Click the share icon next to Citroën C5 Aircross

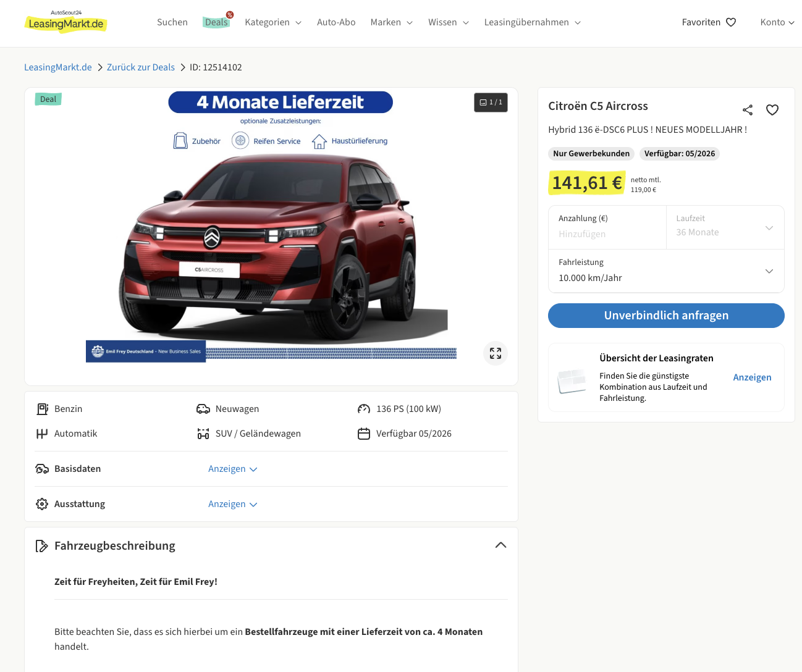(x=748, y=110)
